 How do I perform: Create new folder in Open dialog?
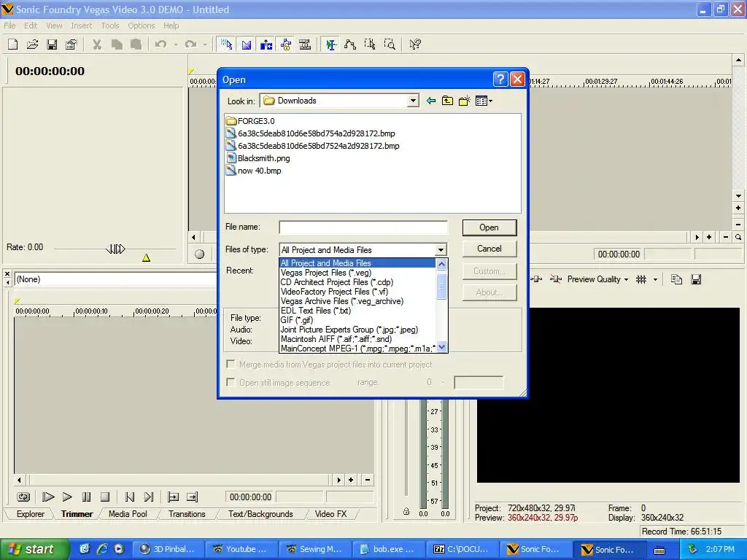[x=465, y=101]
